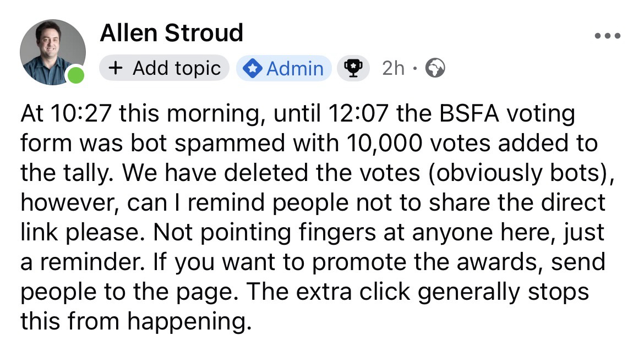The width and height of the screenshot is (644, 357).
Task: Click the trophy badge icon
Action: 352,68
